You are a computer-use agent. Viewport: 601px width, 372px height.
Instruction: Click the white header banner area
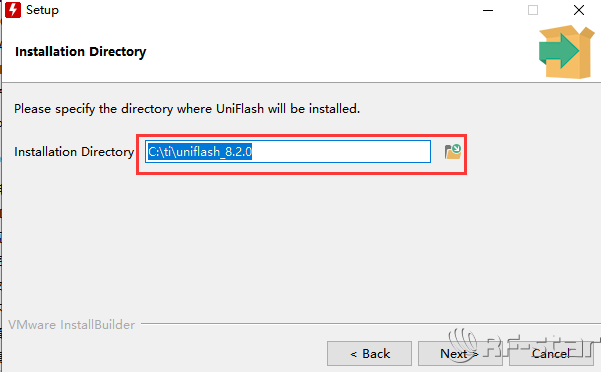(x=326, y=52)
